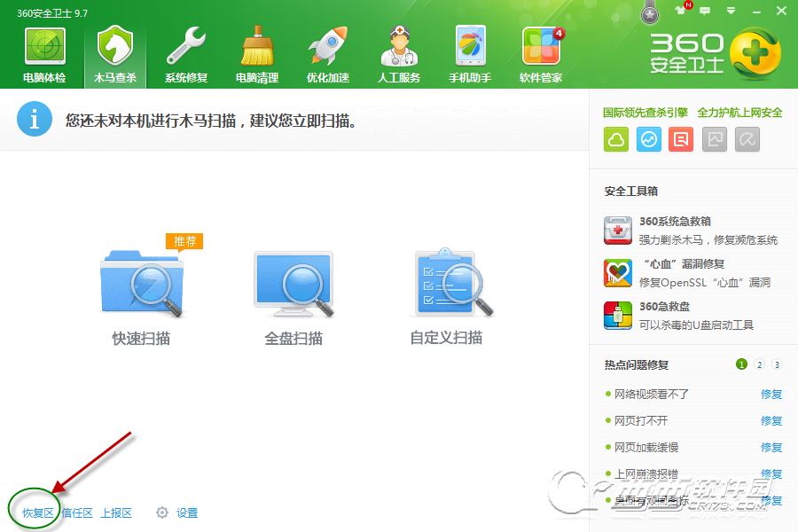Open the “心血”漏洞修复 heart icon tool
This screenshot has height=532, width=798.
pos(618,273)
